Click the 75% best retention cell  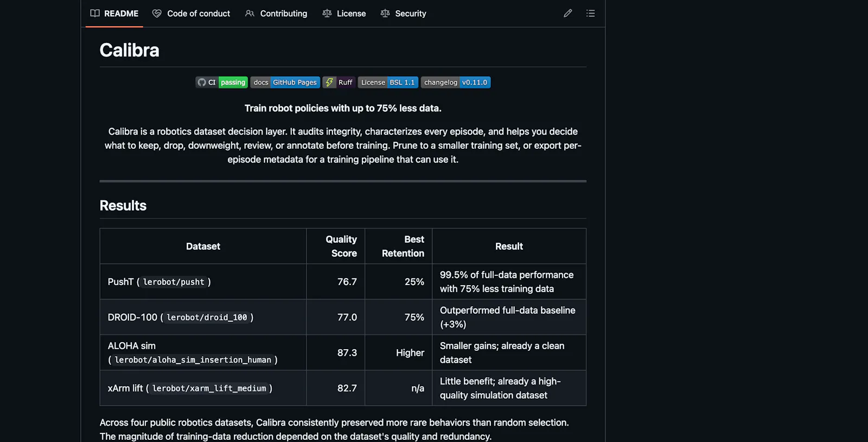coord(399,317)
